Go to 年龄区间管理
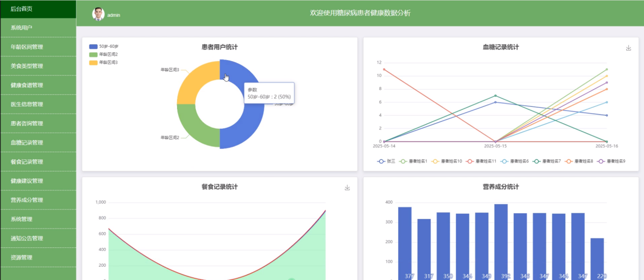 [x=38, y=47]
